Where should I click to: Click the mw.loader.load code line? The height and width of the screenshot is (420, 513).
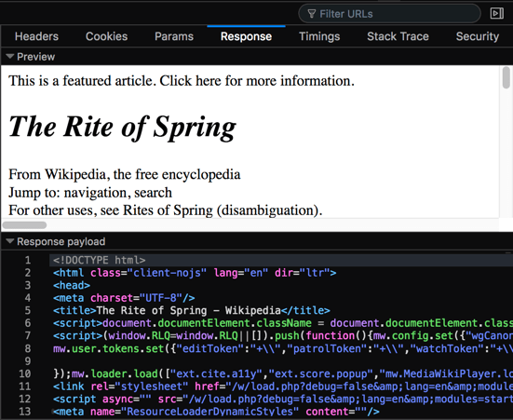point(283,373)
